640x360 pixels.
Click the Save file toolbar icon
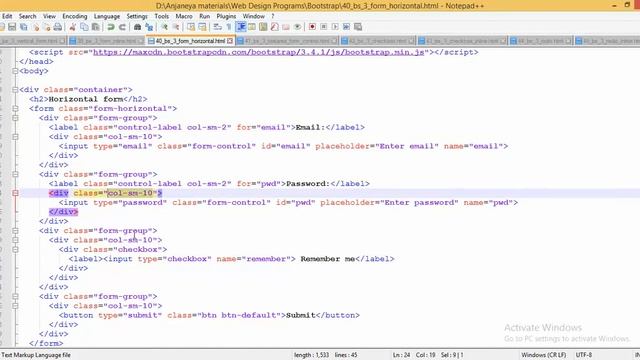point(12,27)
